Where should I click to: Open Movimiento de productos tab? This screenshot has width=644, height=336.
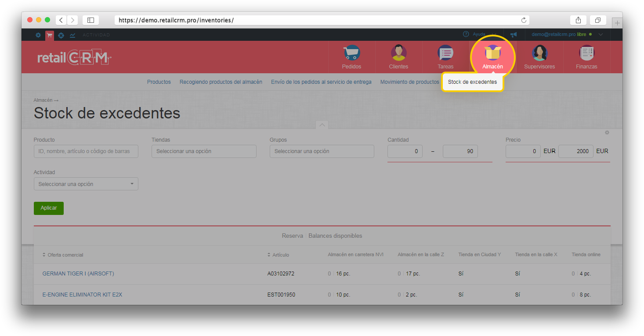click(410, 82)
